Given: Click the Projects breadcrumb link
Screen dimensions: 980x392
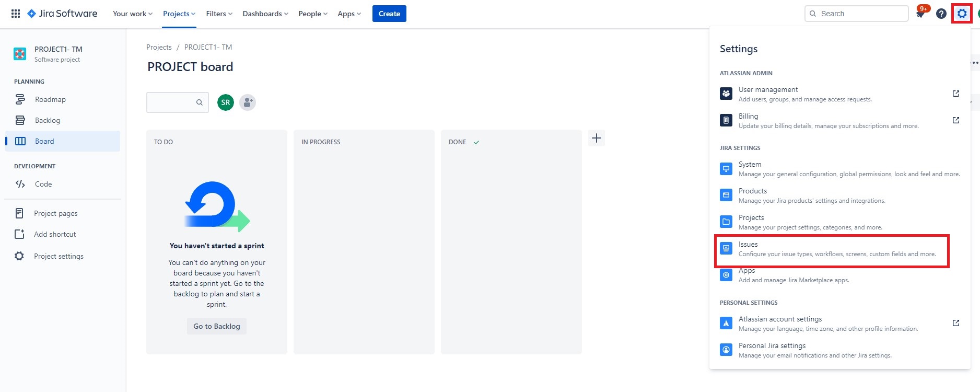Looking at the screenshot, I should coord(159,47).
